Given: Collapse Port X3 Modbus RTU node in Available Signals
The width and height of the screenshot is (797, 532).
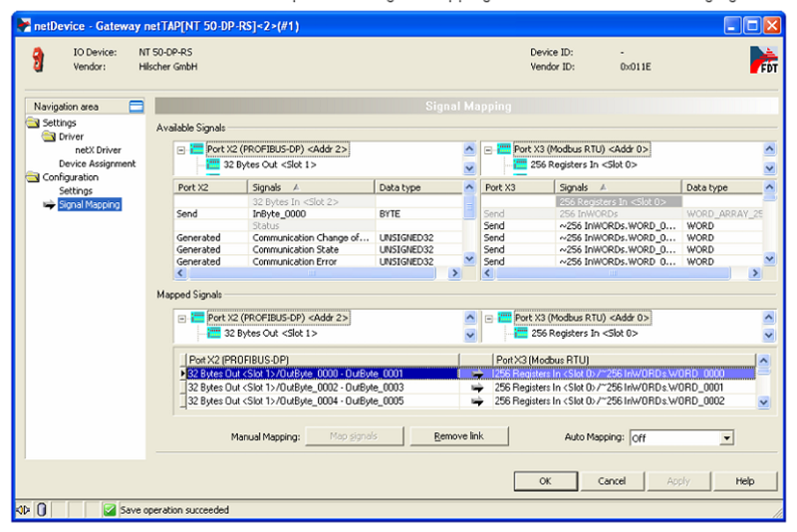Looking at the screenshot, I should [x=488, y=149].
